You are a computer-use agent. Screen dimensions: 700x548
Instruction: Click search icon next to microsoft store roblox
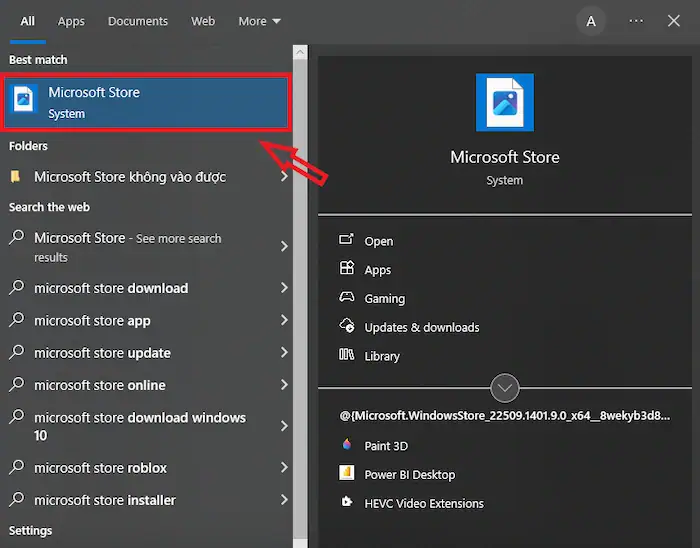tap(17, 467)
